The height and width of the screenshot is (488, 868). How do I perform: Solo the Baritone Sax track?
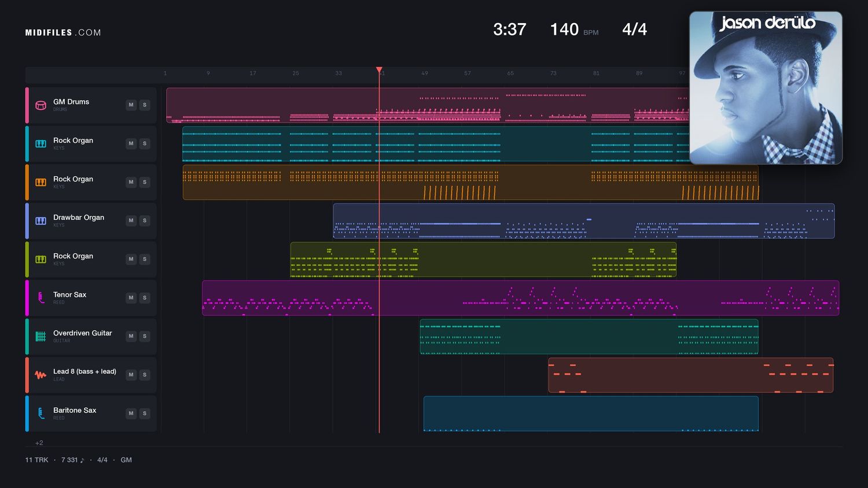(145, 413)
